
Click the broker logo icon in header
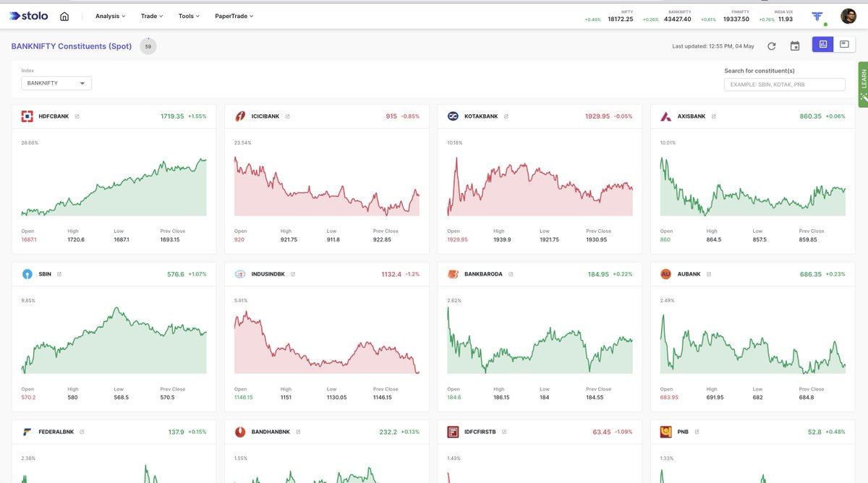click(x=817, y=16)
